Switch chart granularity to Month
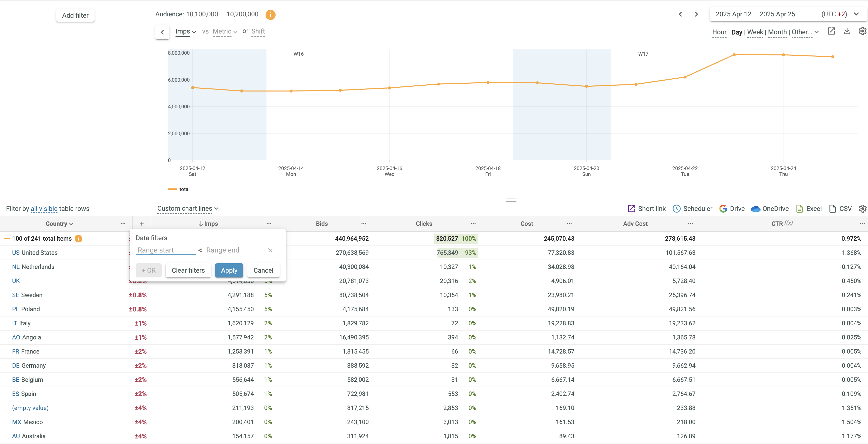Screen dimensions: 868x444 (x=777, y=32)
